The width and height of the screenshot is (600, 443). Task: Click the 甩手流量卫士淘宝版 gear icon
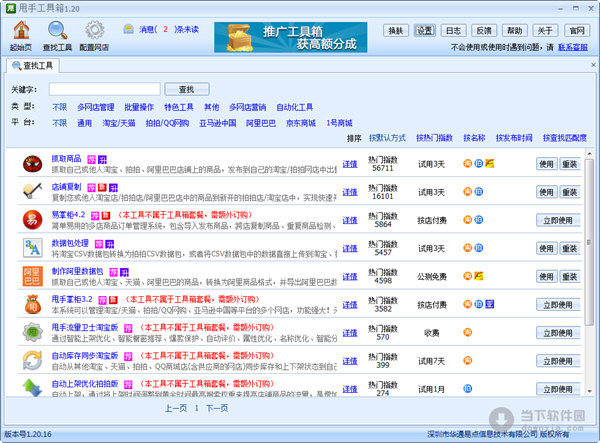[33, 332]
